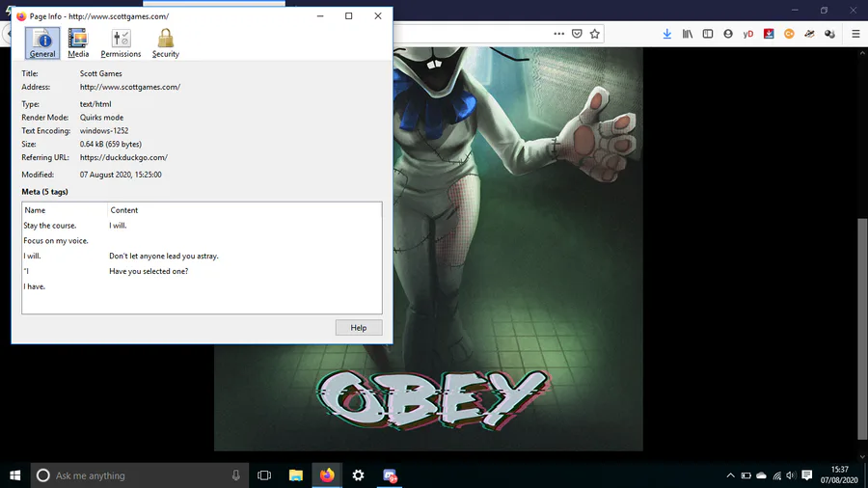
Task: Select the 'Don't let anyone lead you astray.' cell
Action: [x=164, y=256]
